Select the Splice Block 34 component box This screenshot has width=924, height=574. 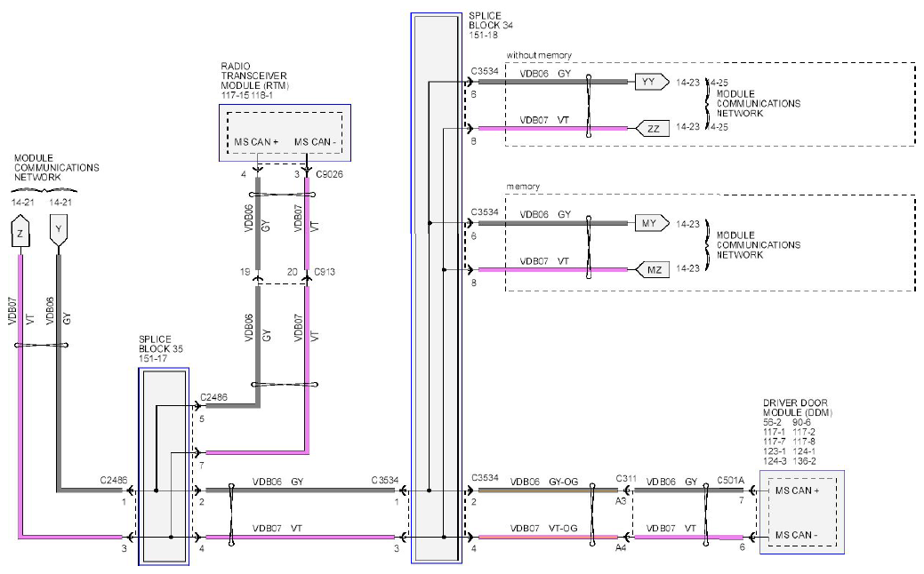pyautogui.click(x=436, y=288)
